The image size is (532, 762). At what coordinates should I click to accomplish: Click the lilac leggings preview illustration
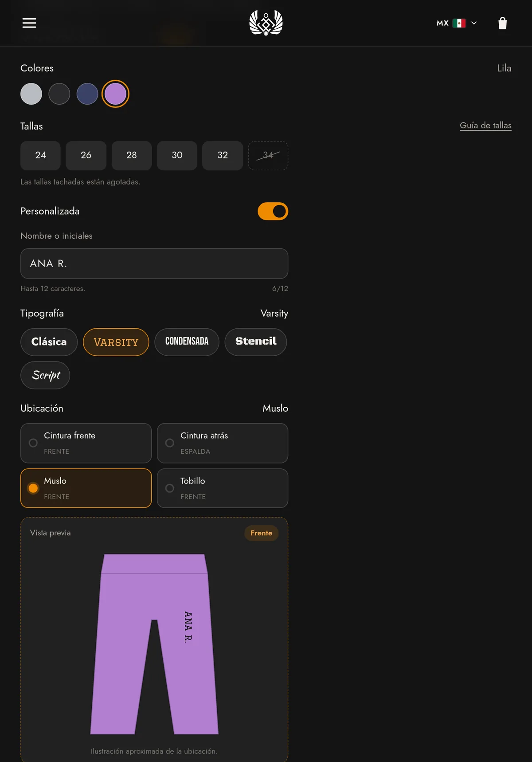point(154,644)
